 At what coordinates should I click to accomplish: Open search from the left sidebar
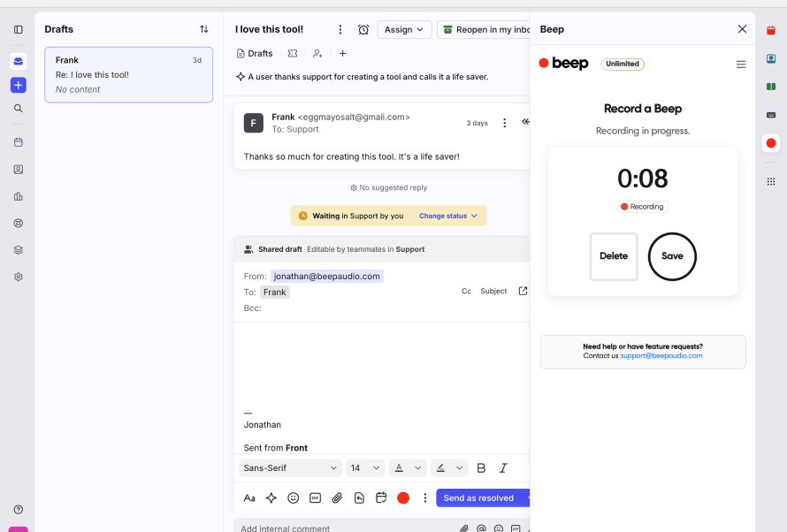pyautogui.click(x=18, y=109)
